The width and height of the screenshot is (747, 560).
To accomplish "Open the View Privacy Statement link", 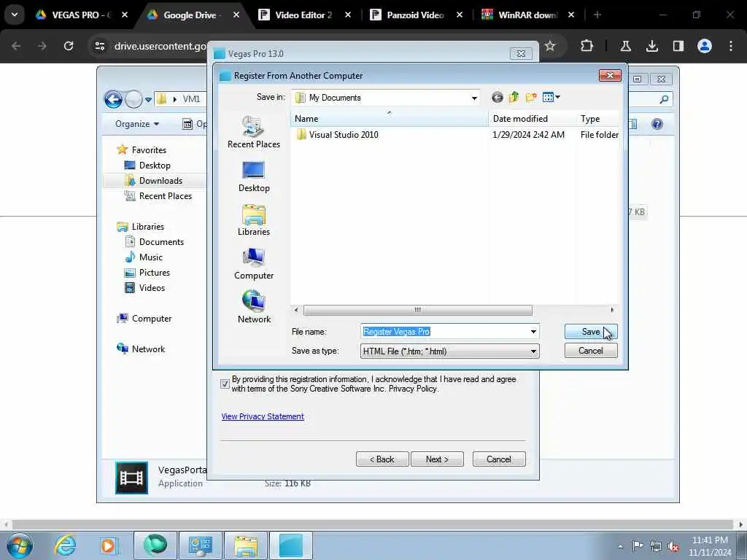I will pos(263,416).
